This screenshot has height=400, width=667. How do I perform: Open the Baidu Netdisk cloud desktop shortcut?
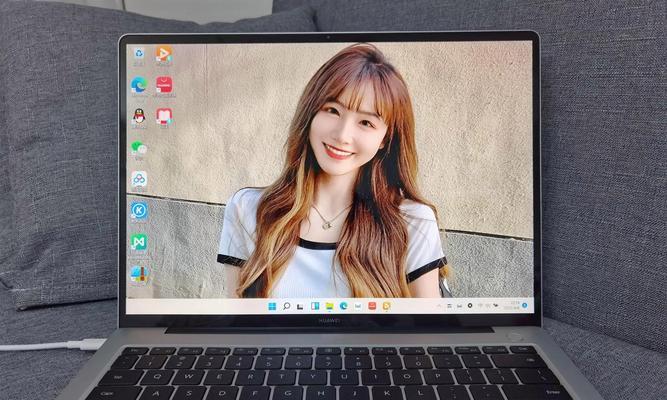139,180
